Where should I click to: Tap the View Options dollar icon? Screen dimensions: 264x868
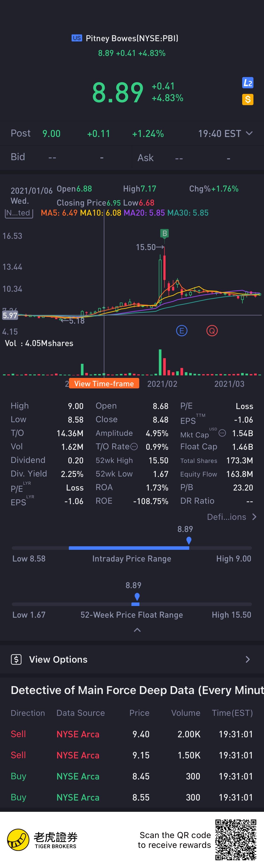(16, 659)
